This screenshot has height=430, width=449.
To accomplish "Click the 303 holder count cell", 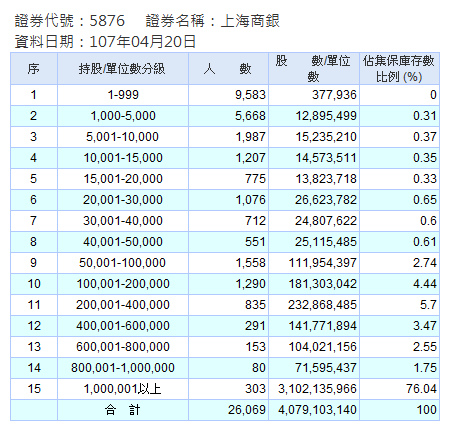I will (x=228, y=389).
